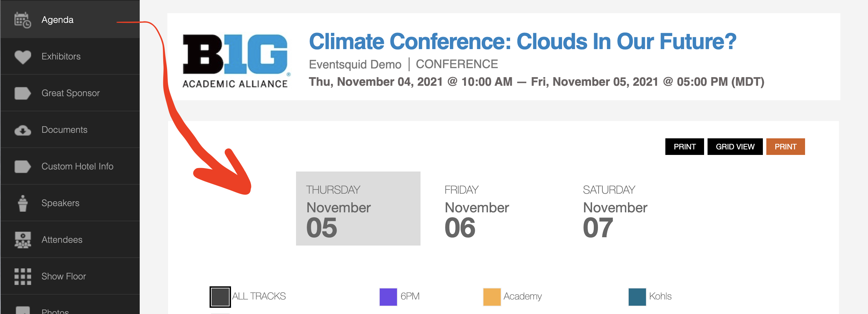Screen dimensions: 868x314
Task: Click the Agenda calendar icon
Action: 22,20
